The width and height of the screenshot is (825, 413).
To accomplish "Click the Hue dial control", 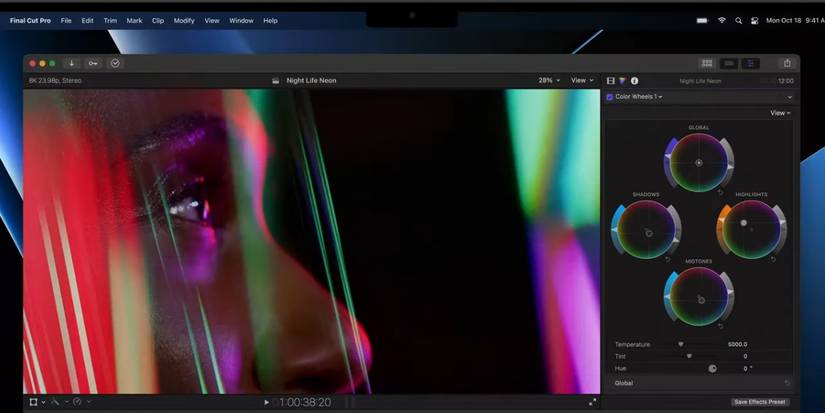I will (712, 368).
